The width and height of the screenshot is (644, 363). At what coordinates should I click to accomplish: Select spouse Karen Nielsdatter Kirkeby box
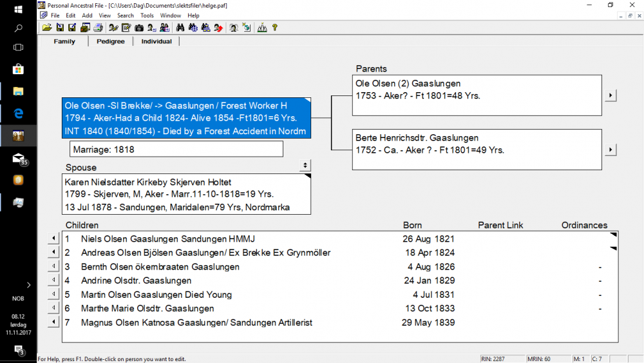[187, 194]
